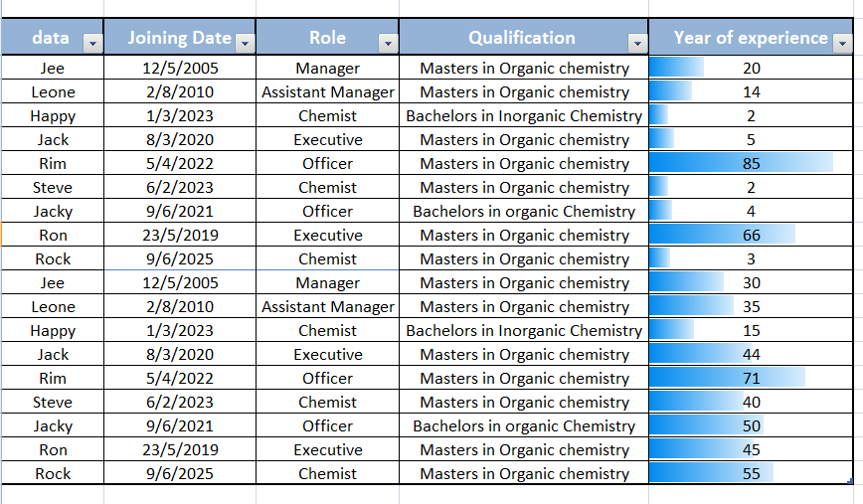Select the experience cell showing 55

point(751,473)
